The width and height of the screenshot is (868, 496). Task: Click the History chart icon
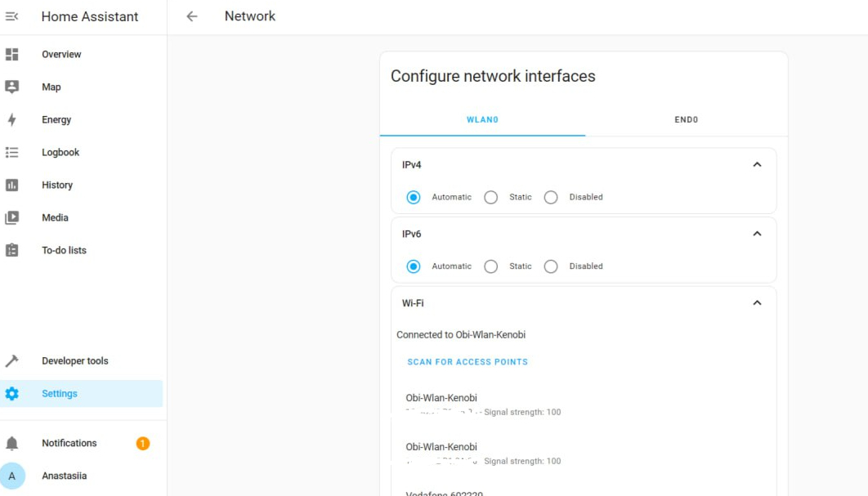12,185
